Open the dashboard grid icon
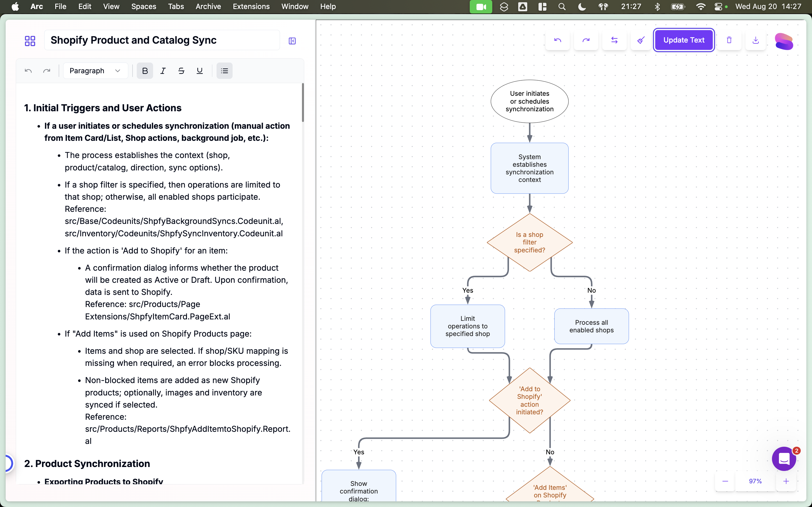The height and width of the screenshot is (507, 812). [x=30, y=41]
